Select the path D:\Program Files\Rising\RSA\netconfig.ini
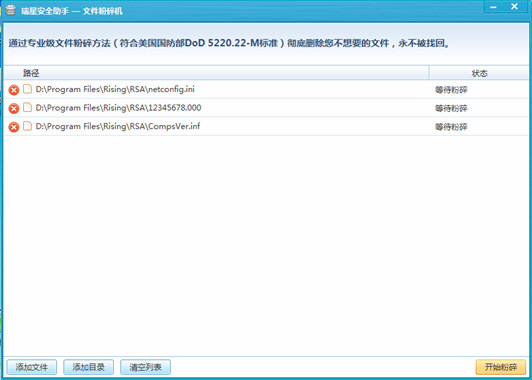532x380 pixels. [x=115, y=89]
